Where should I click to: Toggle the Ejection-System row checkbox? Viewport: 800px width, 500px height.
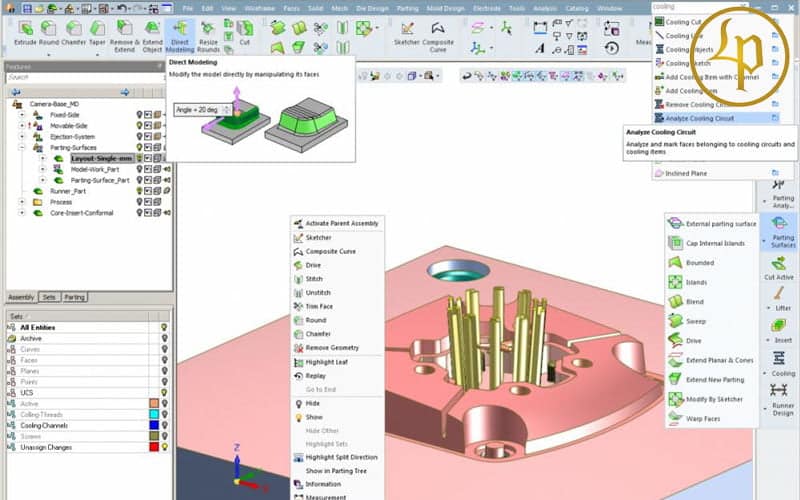(x=148, y=137)
